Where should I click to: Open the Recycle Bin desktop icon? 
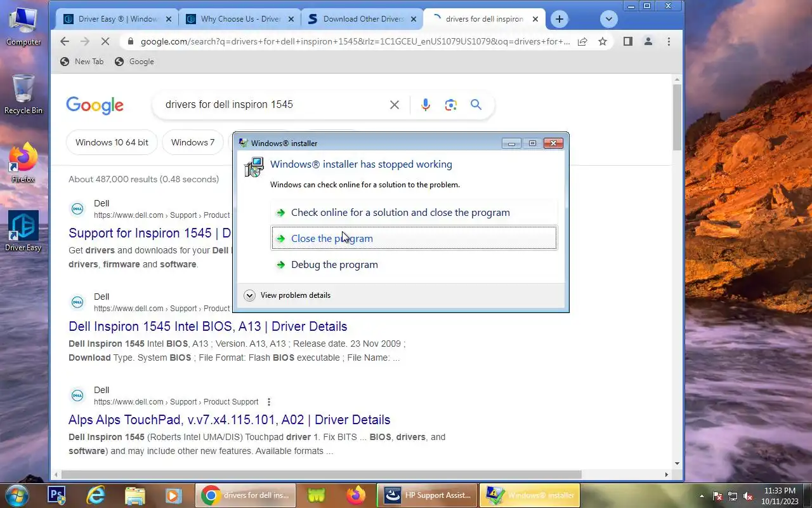tap(23, 94)
